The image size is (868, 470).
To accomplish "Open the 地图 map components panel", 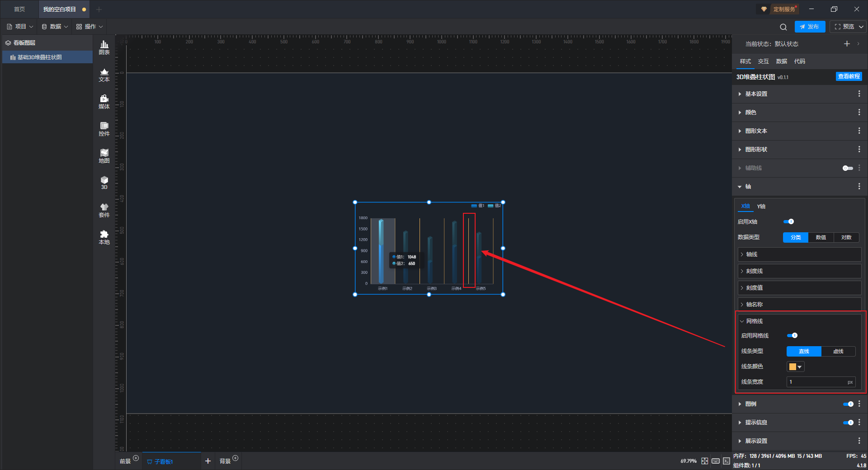I will [104, 156].
